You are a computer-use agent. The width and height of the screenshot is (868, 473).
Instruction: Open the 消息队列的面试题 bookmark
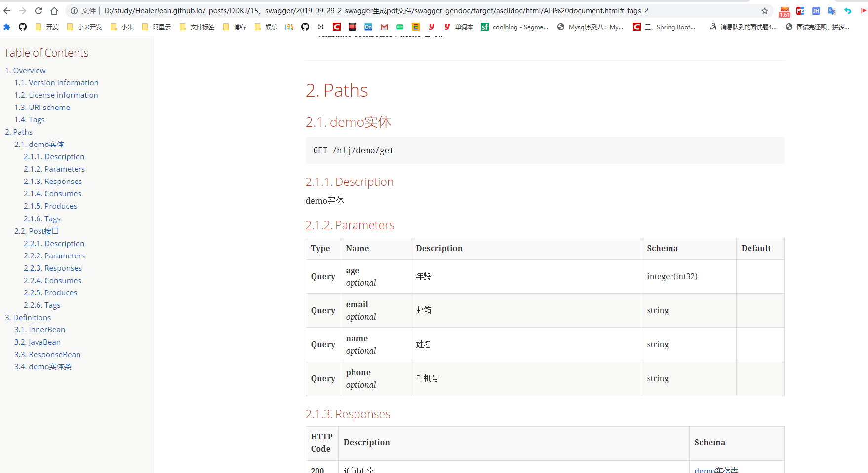[743, 27]
